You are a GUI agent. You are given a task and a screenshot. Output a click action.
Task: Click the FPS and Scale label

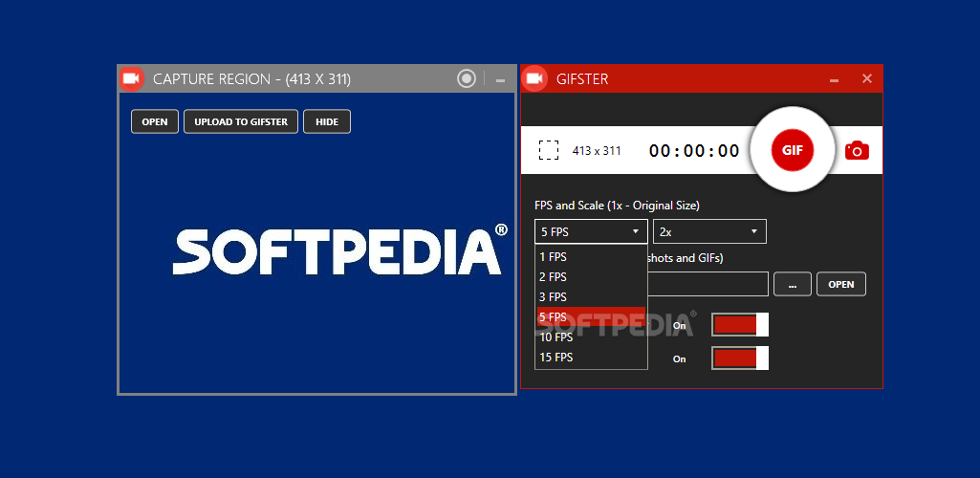(617, 205)
